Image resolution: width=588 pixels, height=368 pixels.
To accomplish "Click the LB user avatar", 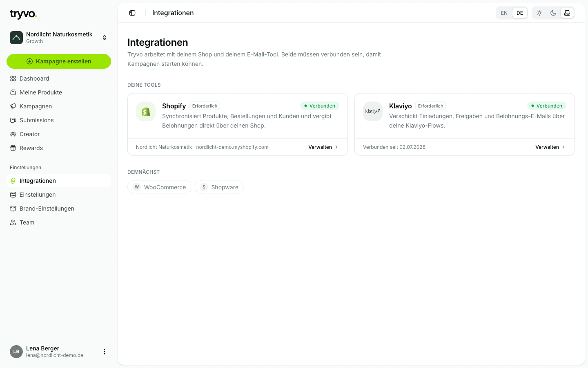I will pos(16,352).
